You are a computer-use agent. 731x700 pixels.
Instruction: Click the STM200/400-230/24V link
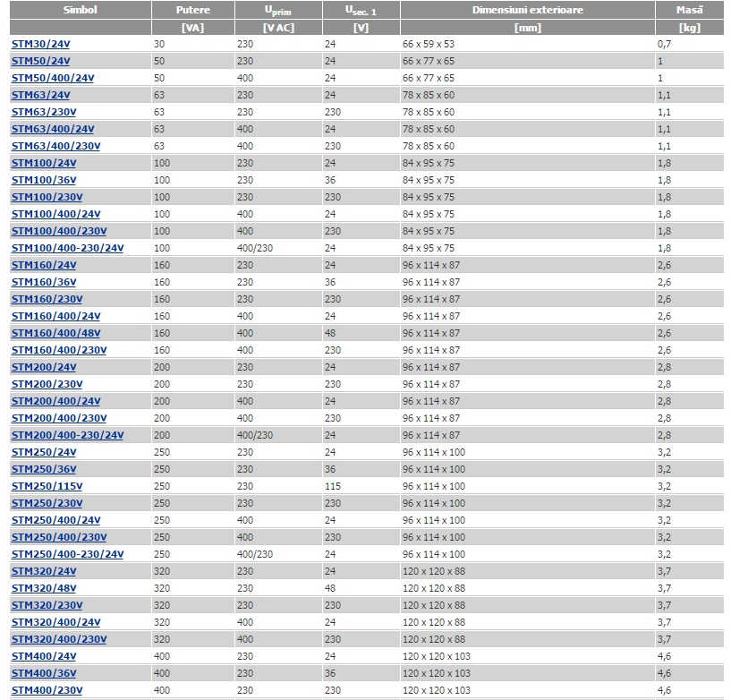click(x=67, y=435)
